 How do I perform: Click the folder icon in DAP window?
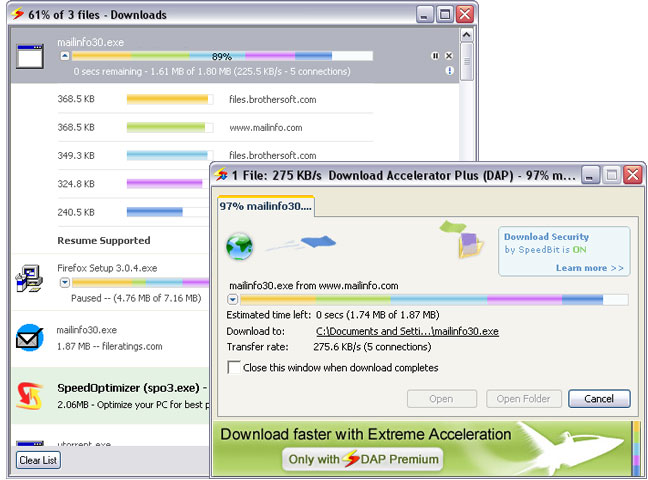464,242
